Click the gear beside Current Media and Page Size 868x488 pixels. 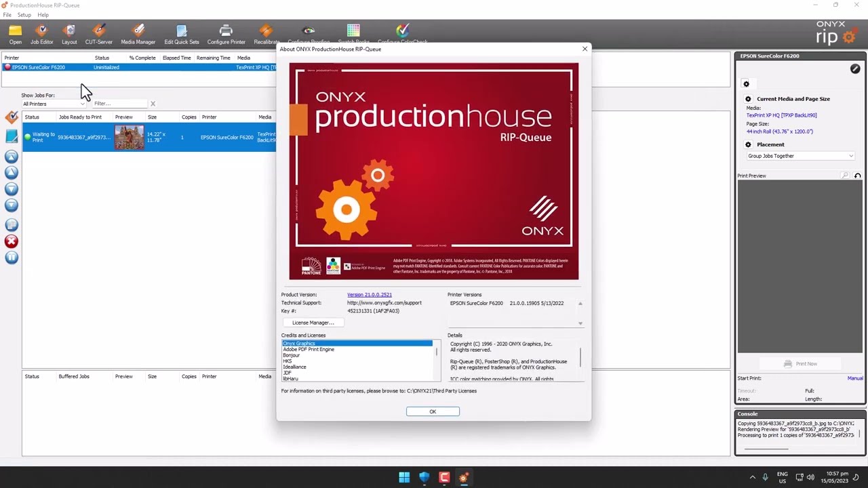coord(749,99)
